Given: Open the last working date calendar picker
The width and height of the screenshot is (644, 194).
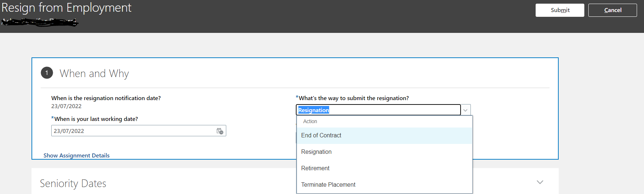Looking at the screenshot, I should pyautogui.click(x=220, y=131).
